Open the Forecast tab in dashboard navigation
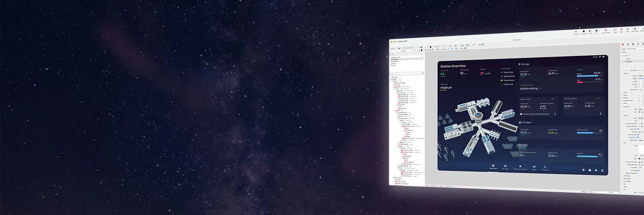Image resolution: width=644 pixels, height=215 pixels. pyautogui.click(x=545, y=169)
